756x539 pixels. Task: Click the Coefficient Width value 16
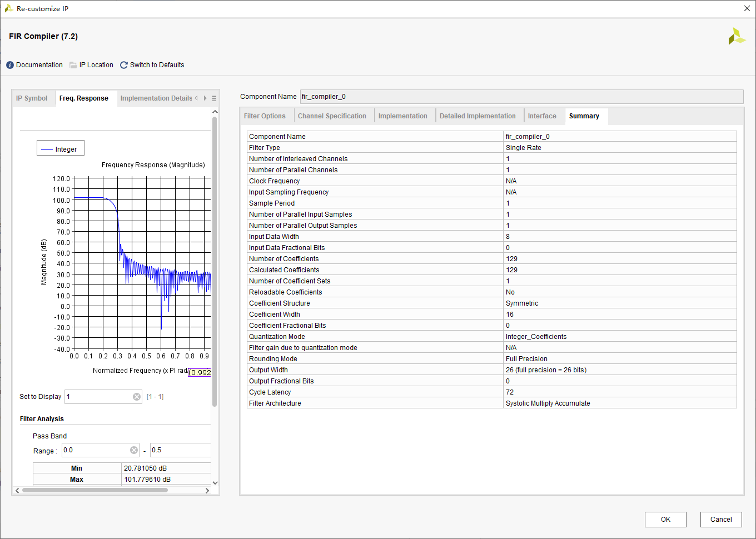coord(510,315)
